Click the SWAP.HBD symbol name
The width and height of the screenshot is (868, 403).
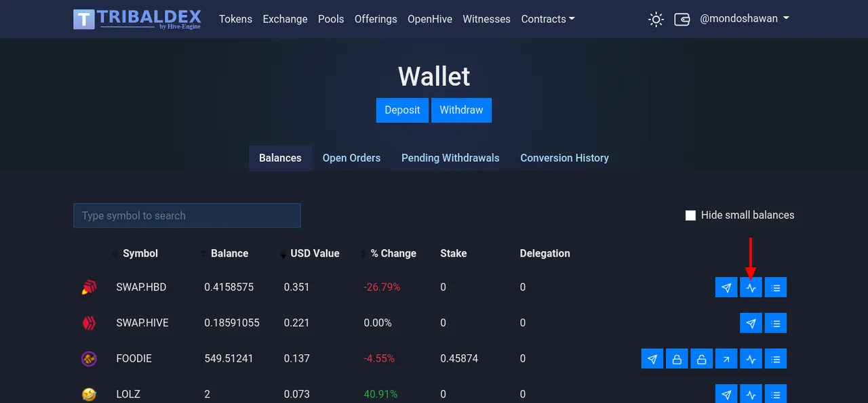click(141, 287)
